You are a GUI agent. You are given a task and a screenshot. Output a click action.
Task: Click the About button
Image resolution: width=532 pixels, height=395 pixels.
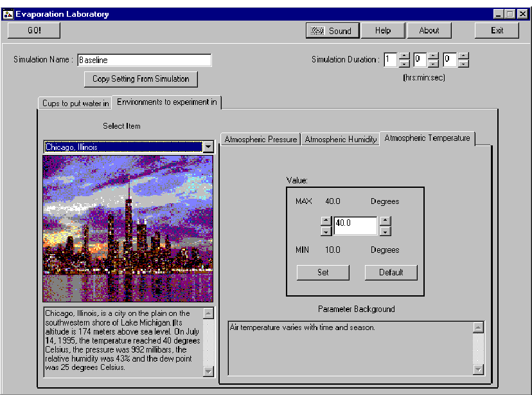click(429, 30)
